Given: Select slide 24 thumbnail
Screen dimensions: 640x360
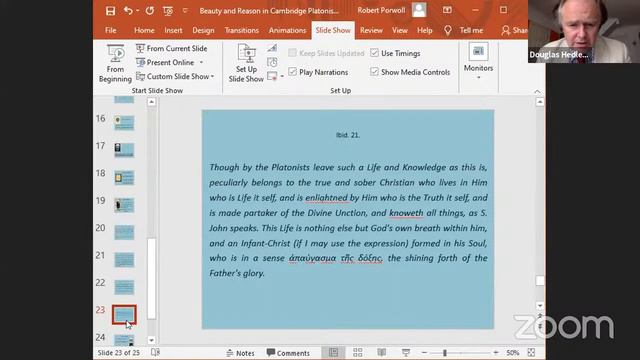Looking at the screenshot, I should point(124,340).
